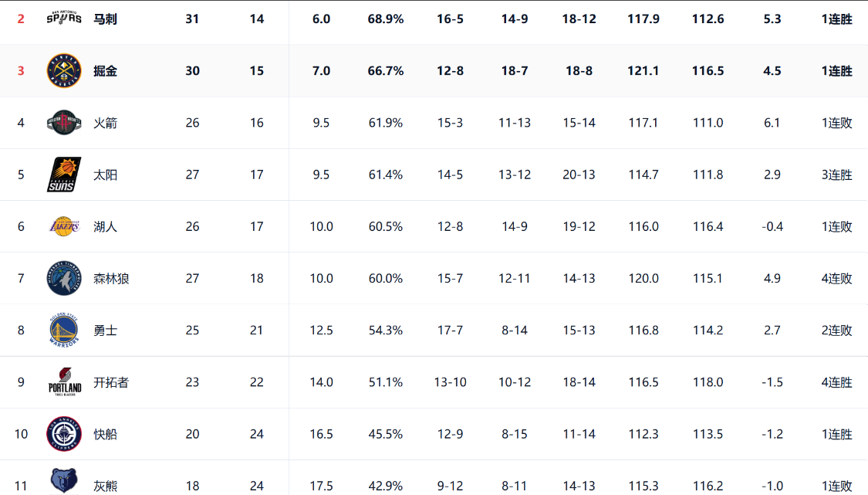Click the 森林狼 team name
The image size is (868, 495).
pos(111,278)
